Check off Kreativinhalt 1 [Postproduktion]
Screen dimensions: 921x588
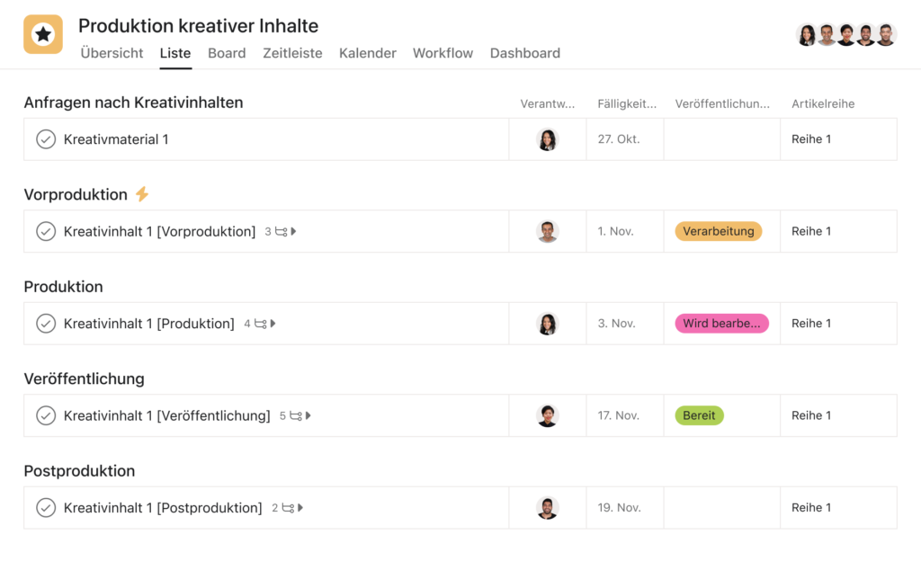[x=46, y=508]
